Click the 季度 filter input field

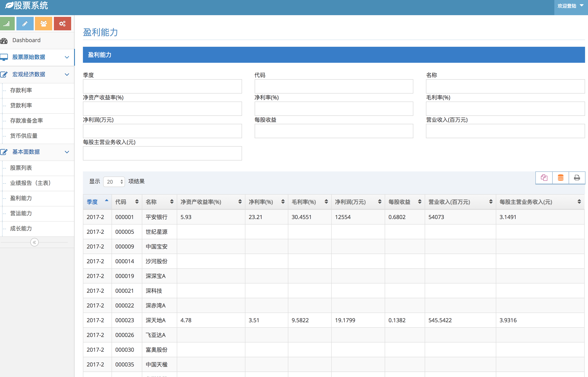pyautogui.click(x=162, y=86)
